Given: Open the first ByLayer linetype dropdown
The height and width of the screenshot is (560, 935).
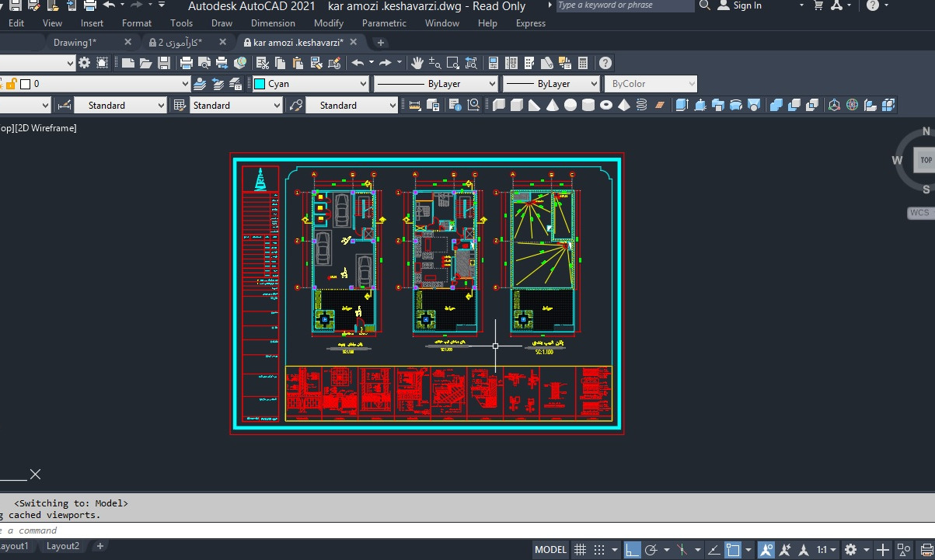Looking at the screenshot, I should 436,84.
